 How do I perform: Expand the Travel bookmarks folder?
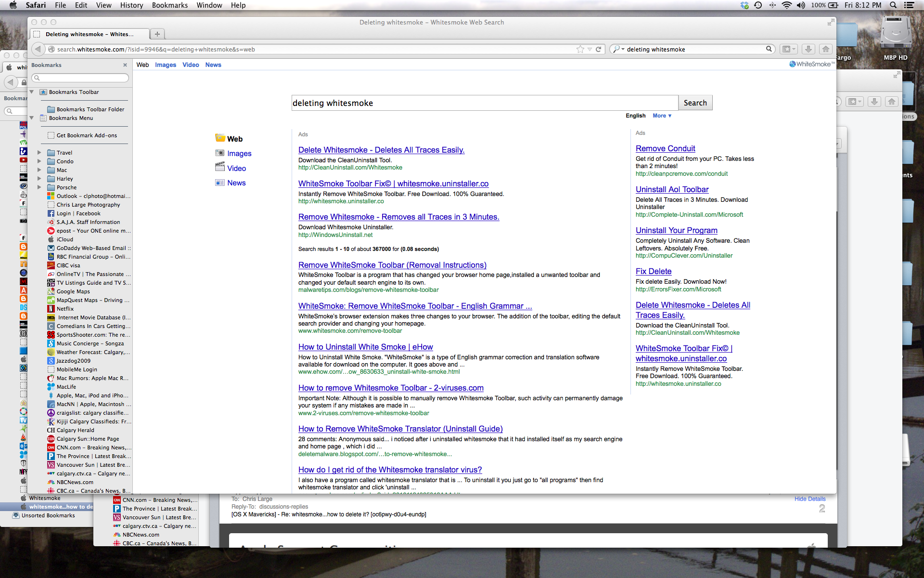(x=39, y=153)
